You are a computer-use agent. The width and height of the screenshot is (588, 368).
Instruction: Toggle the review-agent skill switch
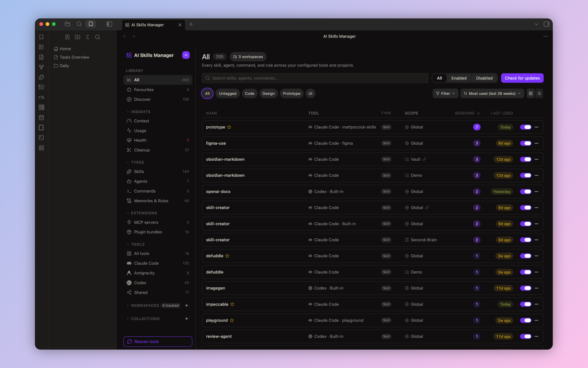click(526, 336)
